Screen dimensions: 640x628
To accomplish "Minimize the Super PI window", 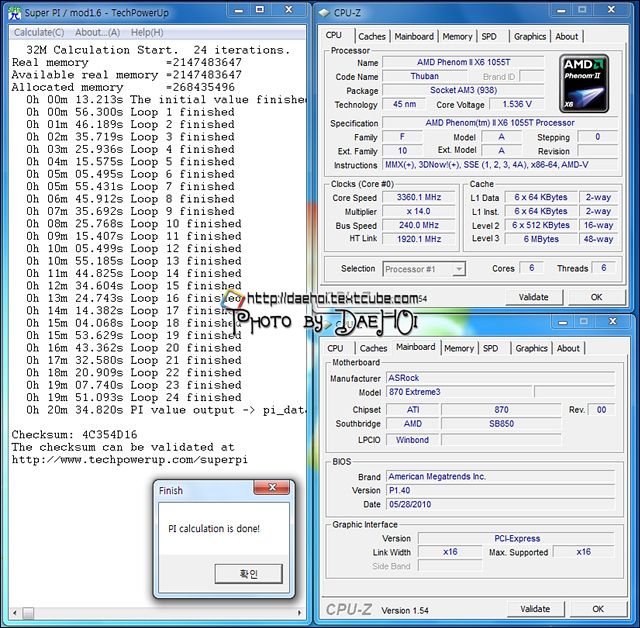I will (239, 10).
